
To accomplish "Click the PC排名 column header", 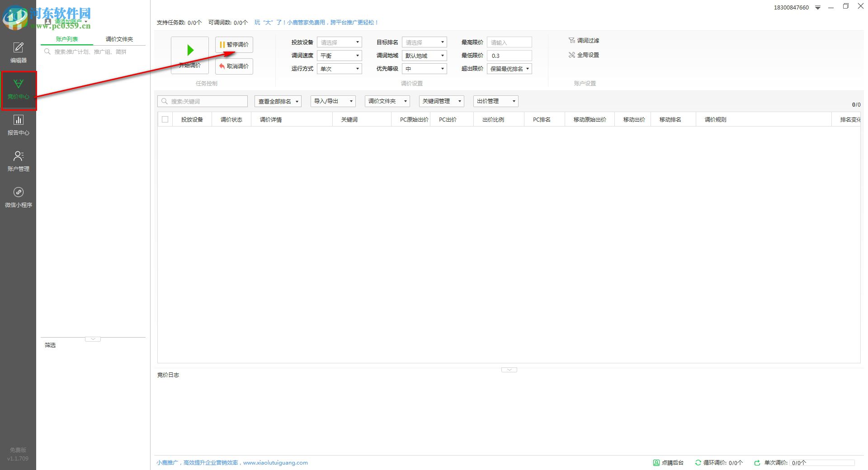I will [544, 120].
